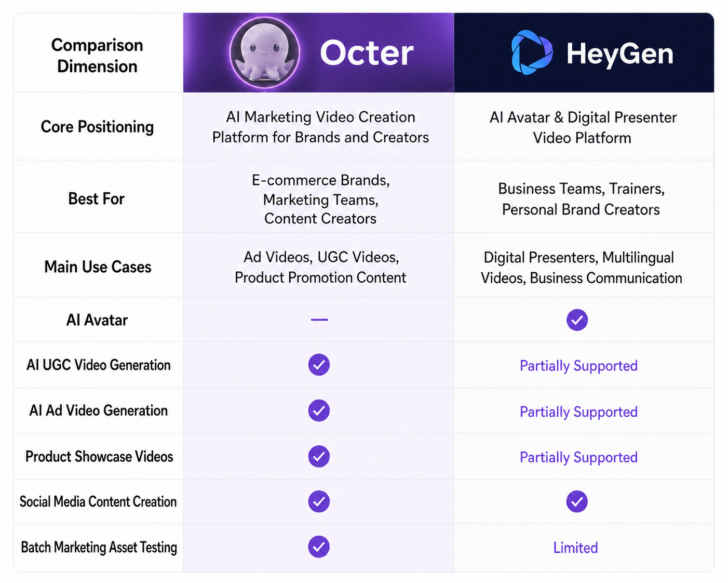Click Partially Supported beside AI UGC Video Generation
The width and height of the screenshot is (728, 583).
(578, 366)
